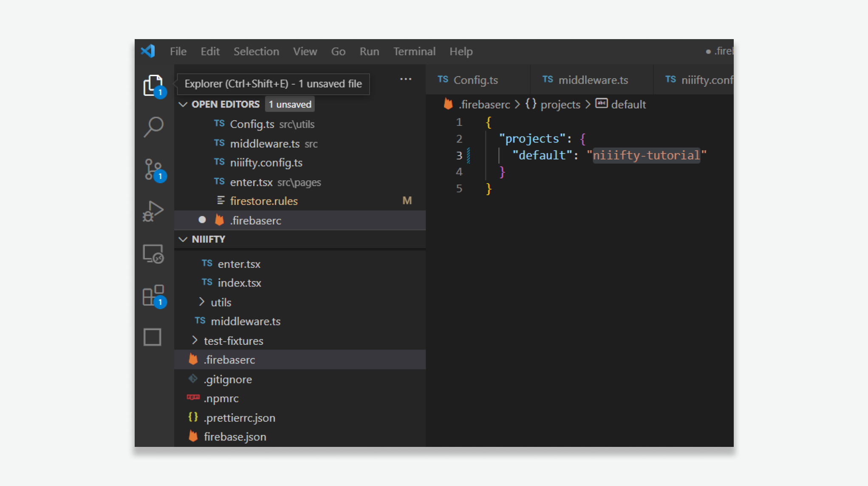Screen dimensions: 868x486
Task: Click the npm icon beside .npmrc
Action: 193,397
